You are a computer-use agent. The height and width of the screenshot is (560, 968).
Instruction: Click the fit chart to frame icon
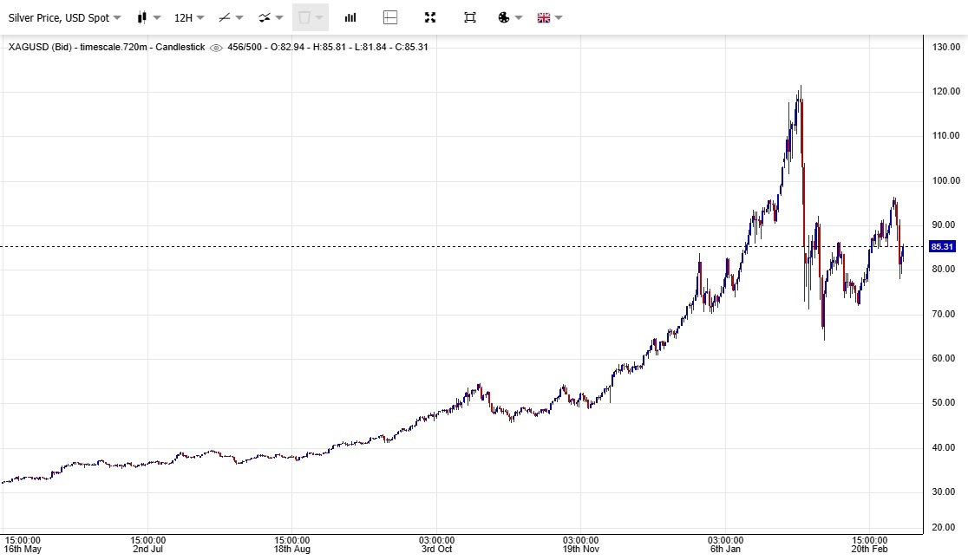click(x=470, y=18)
